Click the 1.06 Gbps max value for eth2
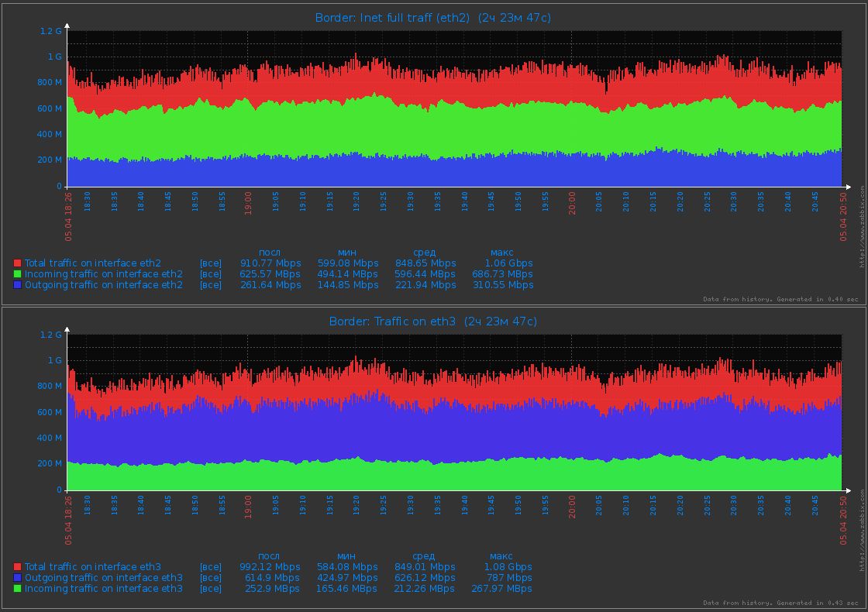 tap(508, 263)
